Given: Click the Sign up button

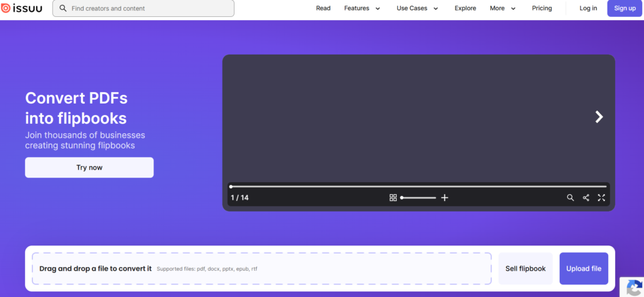Looking at the screenshot, I should coord(625,8).
